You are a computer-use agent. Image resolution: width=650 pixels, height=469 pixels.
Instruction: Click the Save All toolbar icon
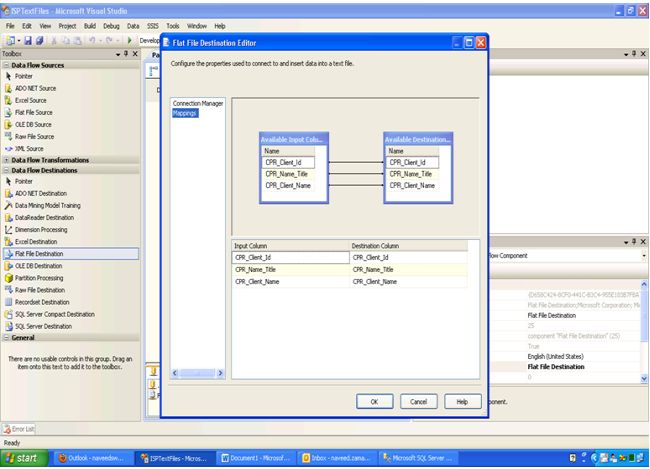[x=40, y=41]
